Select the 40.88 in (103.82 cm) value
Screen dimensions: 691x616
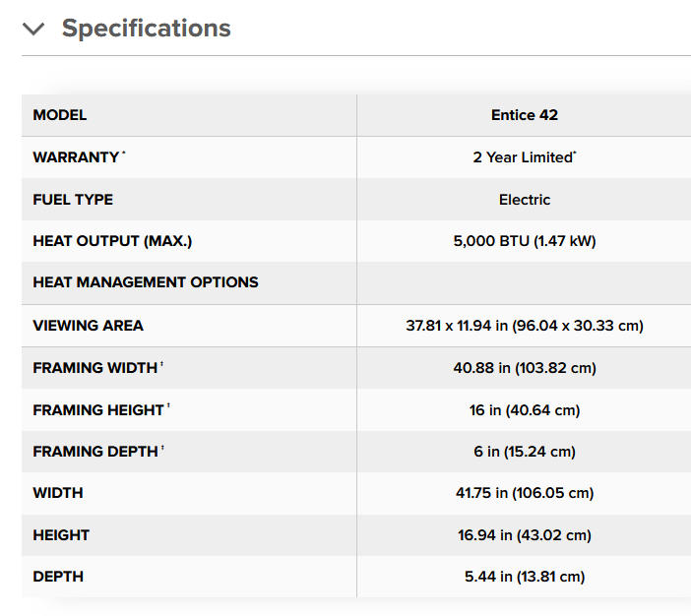tap(525, 367)
